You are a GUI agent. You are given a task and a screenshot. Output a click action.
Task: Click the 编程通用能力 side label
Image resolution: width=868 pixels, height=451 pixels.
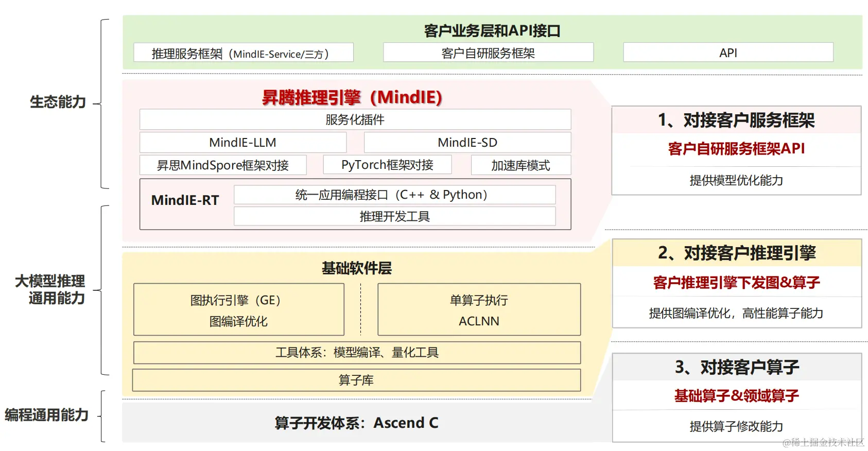point(46,415)
